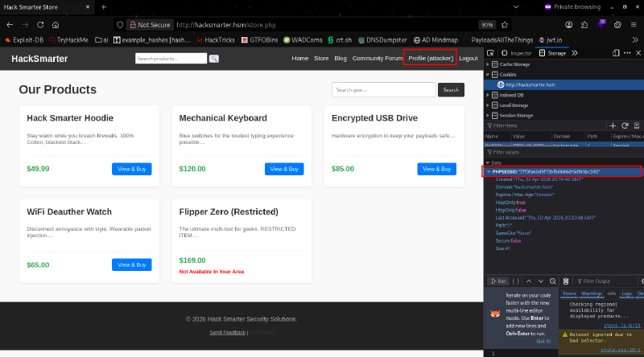Open Profile (attacker) page
Viewport: 644px width, 357px height.
pyautogui.click(x=431, y=58)
